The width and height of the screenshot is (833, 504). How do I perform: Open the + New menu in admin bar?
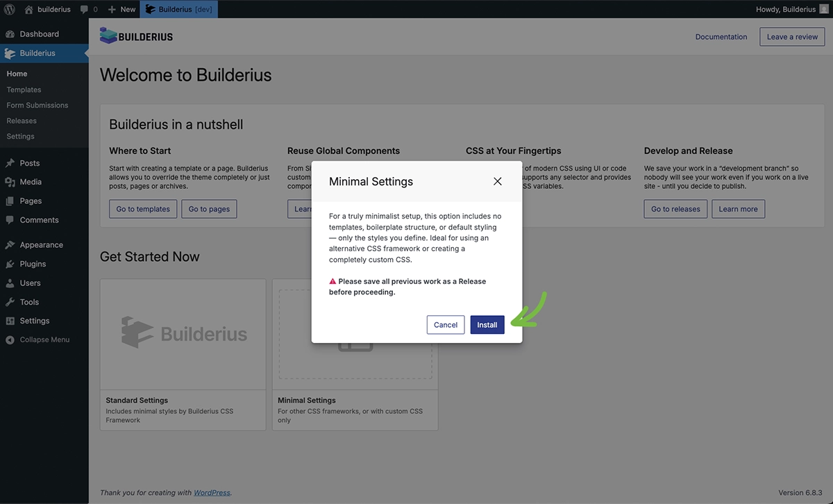[x=121, y=9]
